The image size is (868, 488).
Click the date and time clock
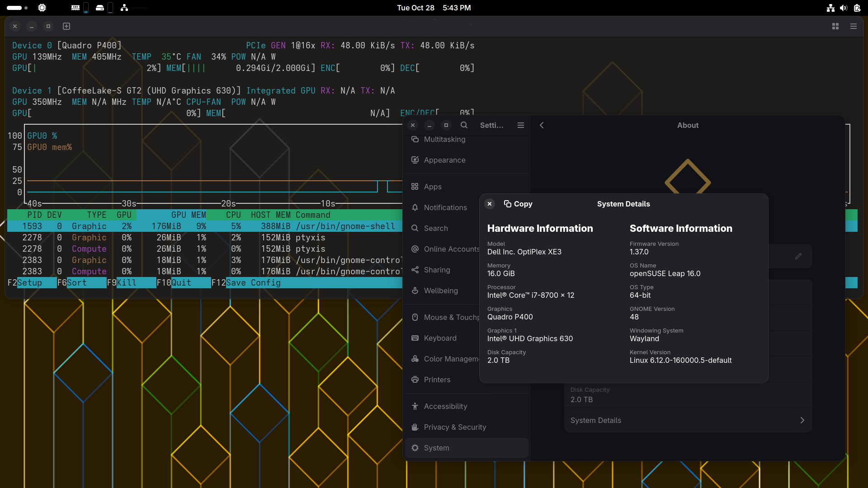pyautogui.click(x=434, y=8)
